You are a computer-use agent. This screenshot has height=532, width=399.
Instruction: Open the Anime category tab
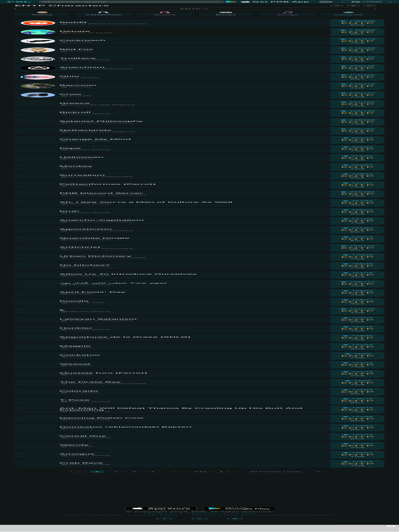coord(42,14)
